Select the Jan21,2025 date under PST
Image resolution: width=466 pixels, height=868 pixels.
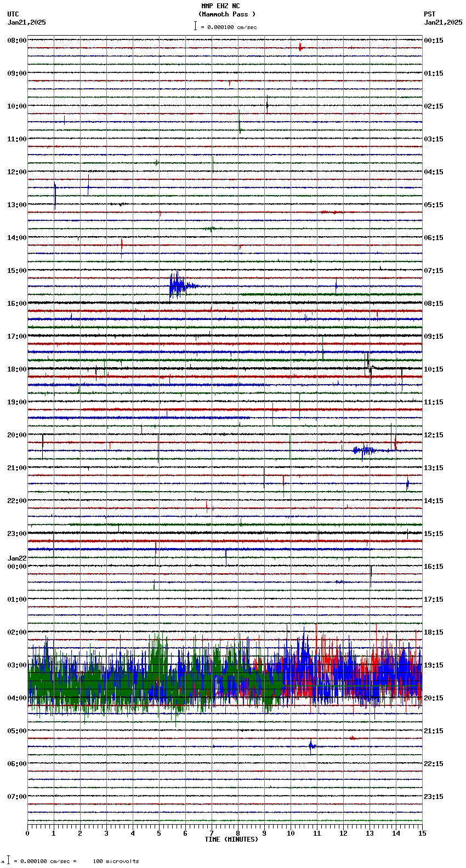[x=443, y=22]
